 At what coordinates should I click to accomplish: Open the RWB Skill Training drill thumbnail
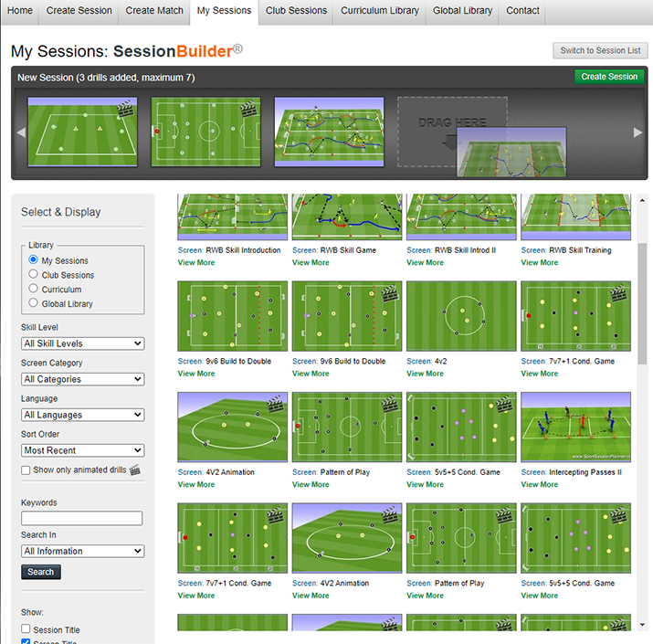575,216
